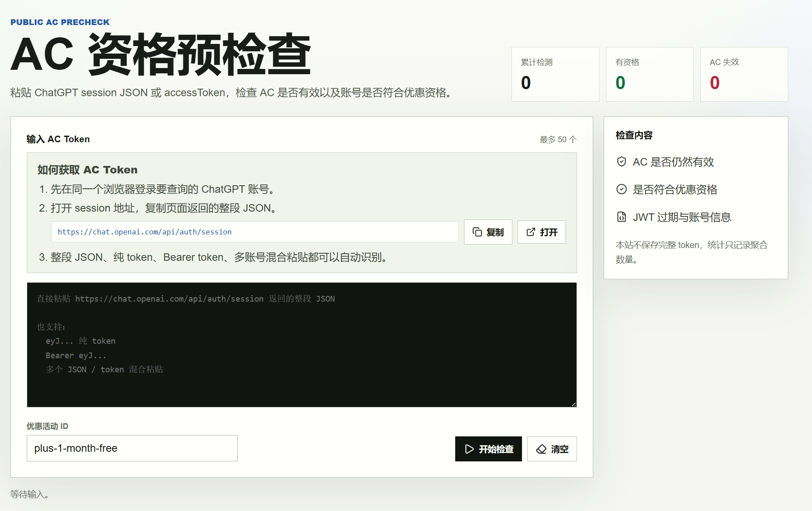This screenshot has width=812, height=511.
Task: Click the check-circle icon next to 是否符合优惠资格
Action: [621, 189]
